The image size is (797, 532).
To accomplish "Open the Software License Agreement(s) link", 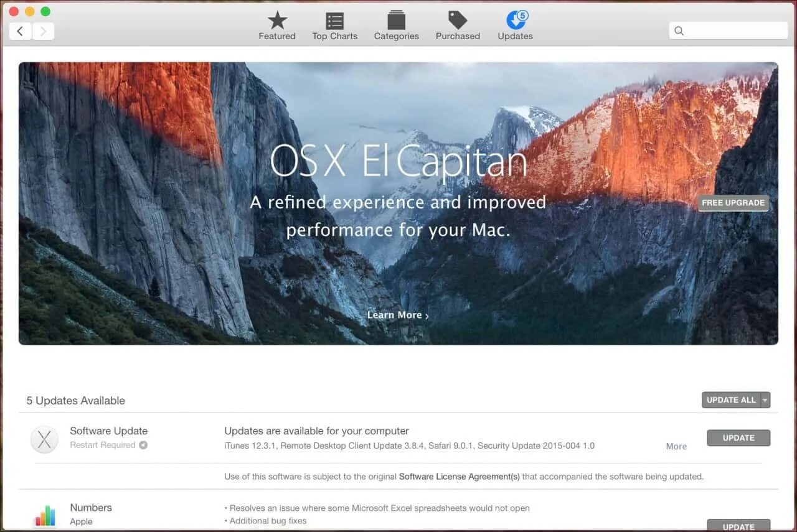I will [x=460, y=477].
